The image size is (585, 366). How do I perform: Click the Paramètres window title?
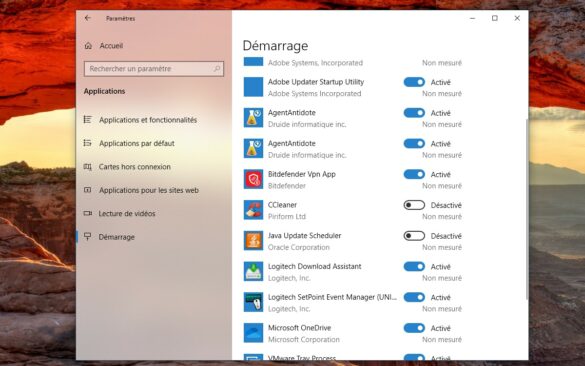coord(120,18)
